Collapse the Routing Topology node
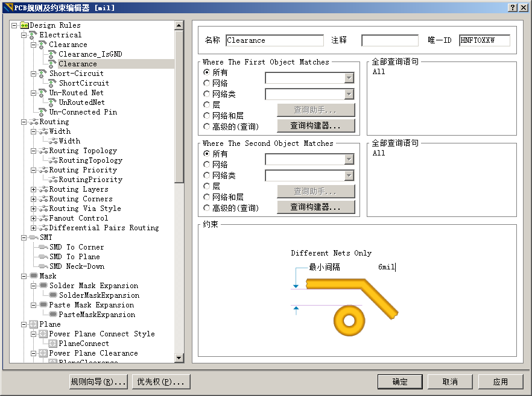The width and height of the screenshot is (532, 396). pos(33,151)
